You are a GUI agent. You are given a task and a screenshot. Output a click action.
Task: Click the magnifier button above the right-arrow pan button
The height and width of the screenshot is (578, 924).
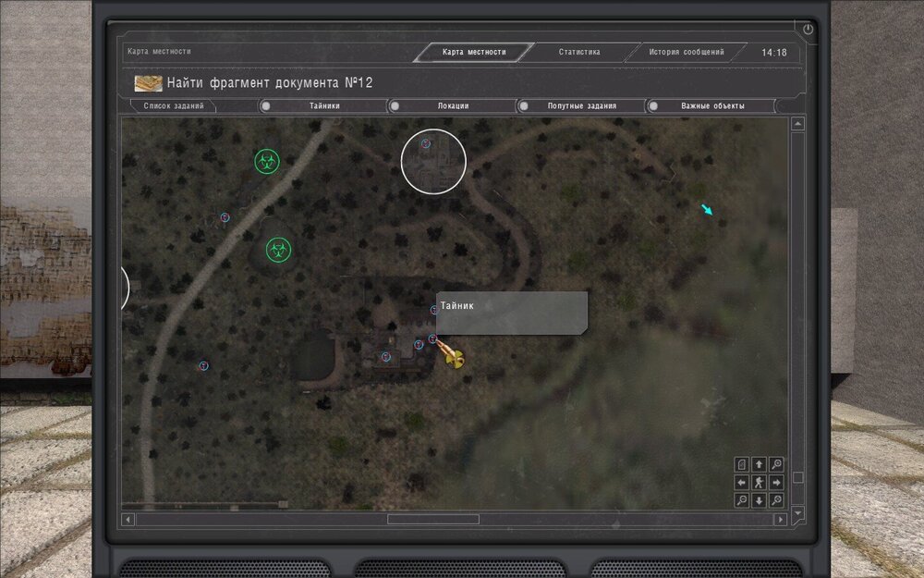tap(777, 465)
